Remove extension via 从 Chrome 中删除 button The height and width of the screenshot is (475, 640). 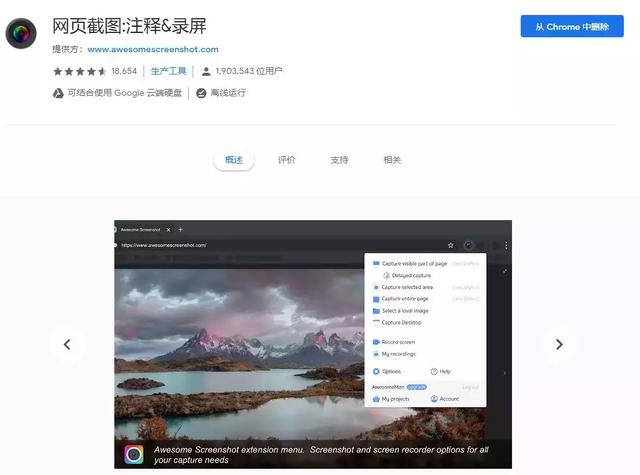(572, 27)
